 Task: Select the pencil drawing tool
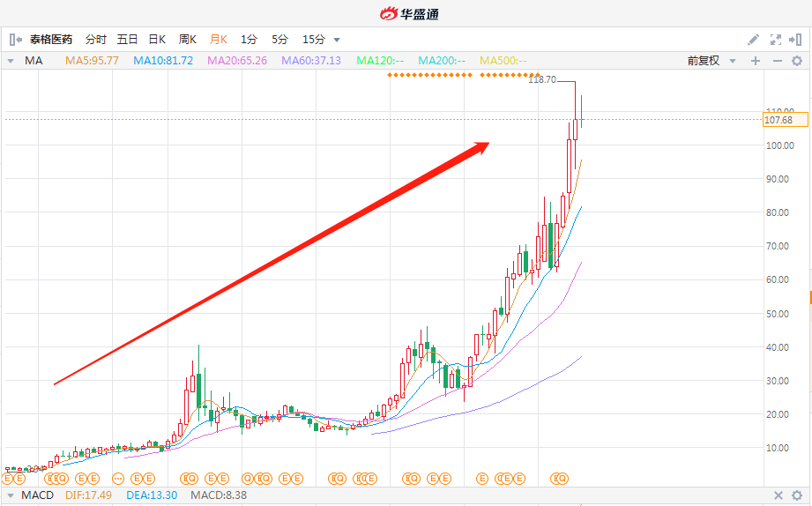point(754,40)
